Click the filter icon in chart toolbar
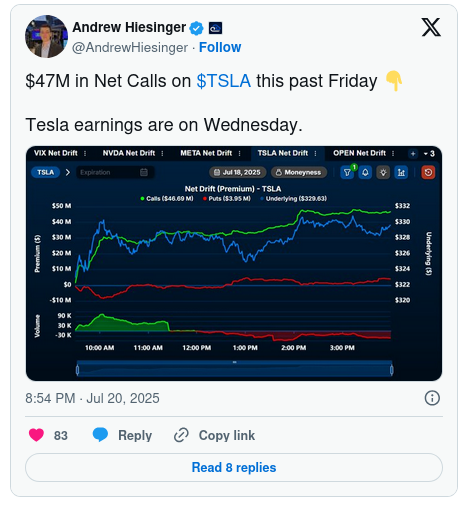 (347, 172)
